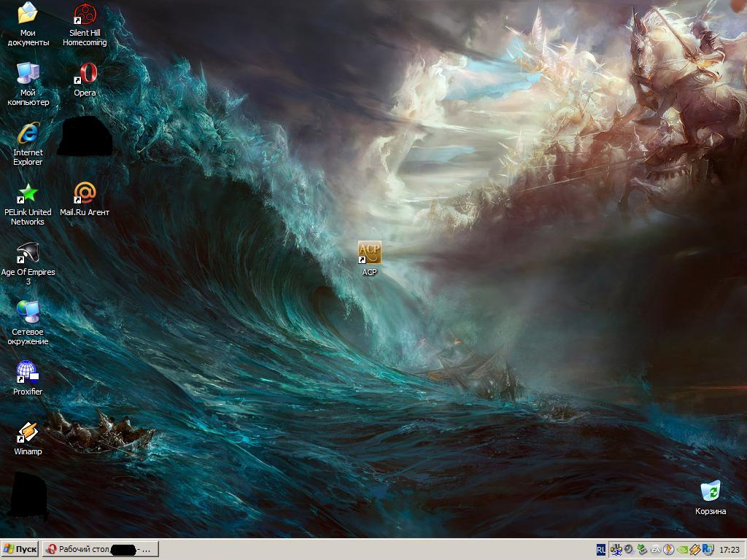Select the Корзина recycle bin
The height and width of the screenshot is (560, 747).
click(710, 492)
